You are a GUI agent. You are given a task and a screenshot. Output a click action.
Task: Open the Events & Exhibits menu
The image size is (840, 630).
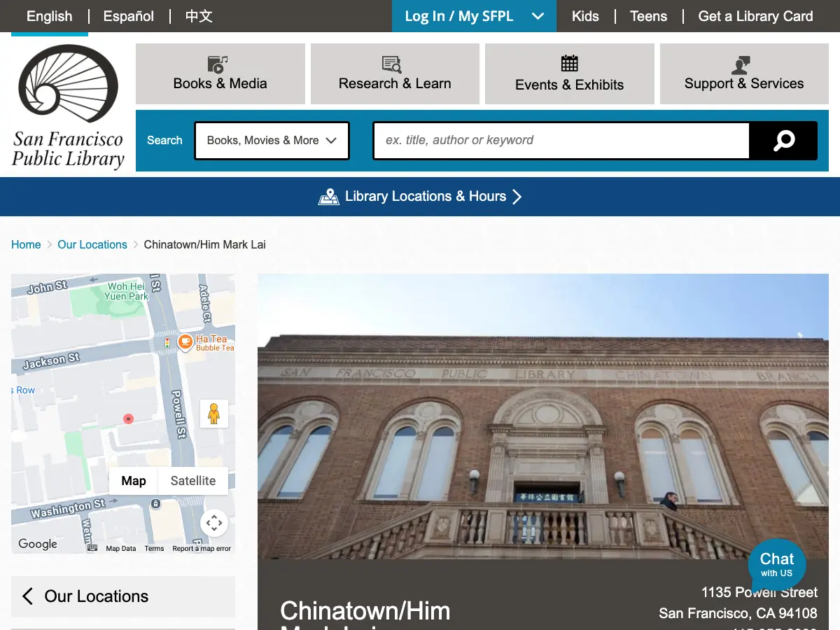pos(570,73)
